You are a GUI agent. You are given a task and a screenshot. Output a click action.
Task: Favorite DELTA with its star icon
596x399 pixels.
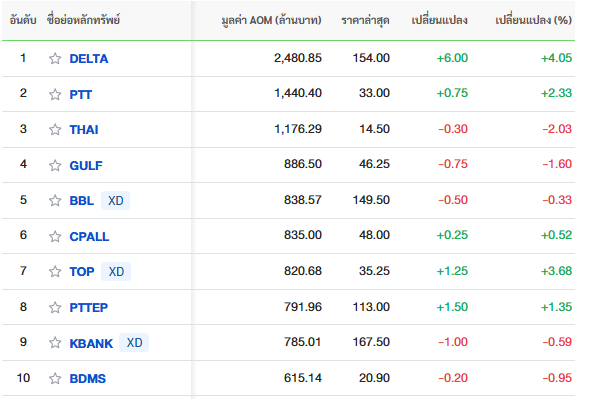coord(55,59)
